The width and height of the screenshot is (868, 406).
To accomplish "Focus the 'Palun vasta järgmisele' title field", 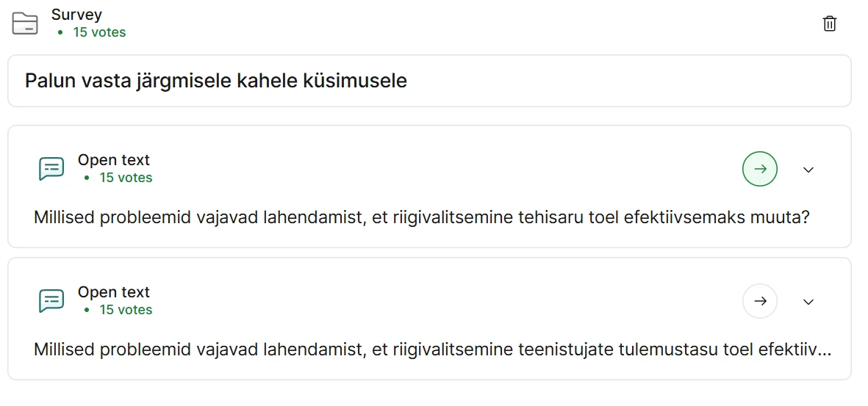I will coord(429,81).
